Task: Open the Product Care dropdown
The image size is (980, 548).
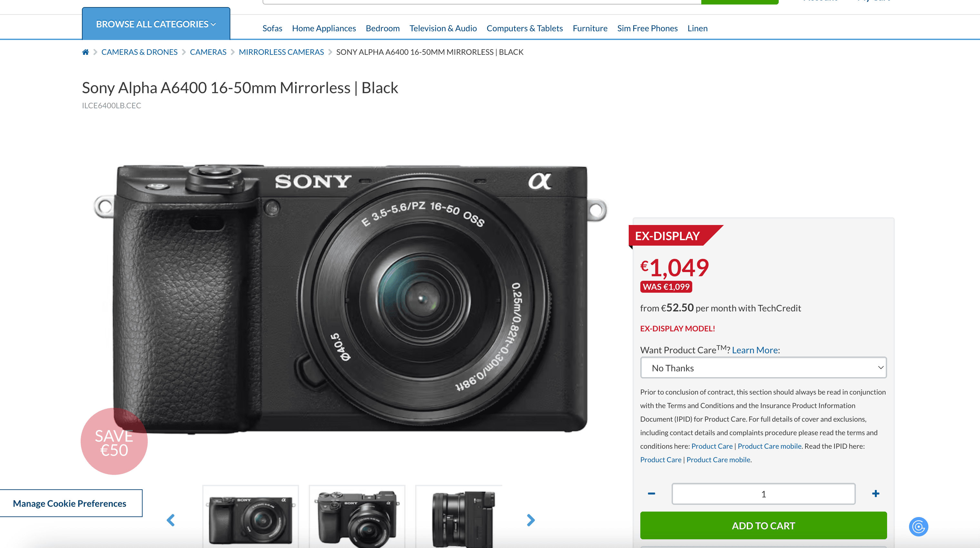Action: 763,368
